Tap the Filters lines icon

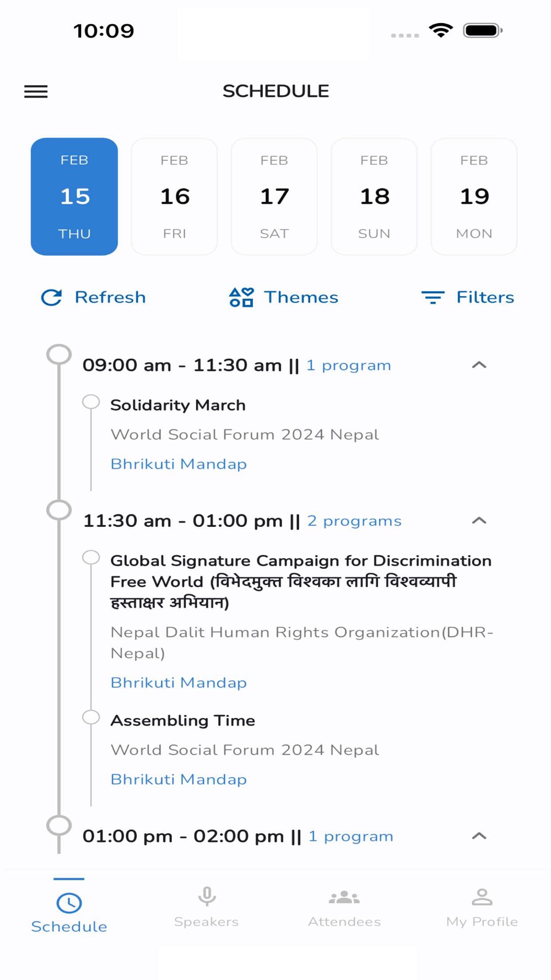(x=433, y=298)
